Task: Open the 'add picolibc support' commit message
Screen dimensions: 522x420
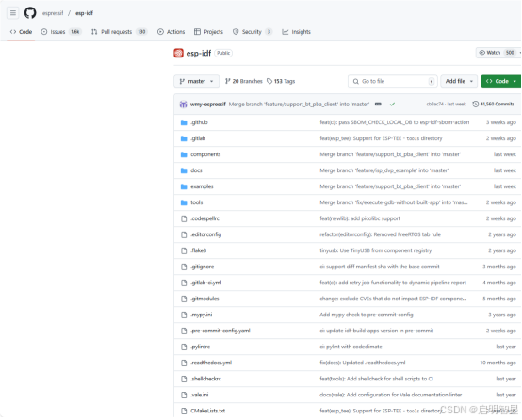Action: click(360, 218)
